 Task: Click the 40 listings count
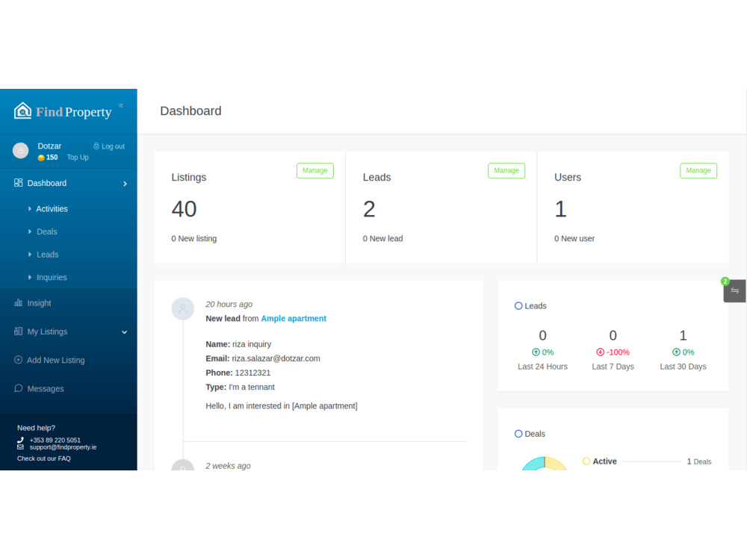pyautogui.click(x=184, y=209)
